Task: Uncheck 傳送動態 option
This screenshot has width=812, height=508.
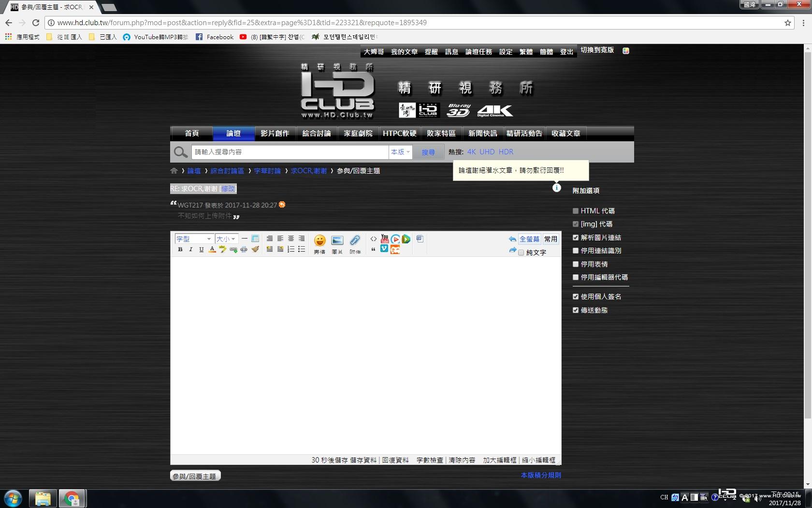Action: pos(576,310)
